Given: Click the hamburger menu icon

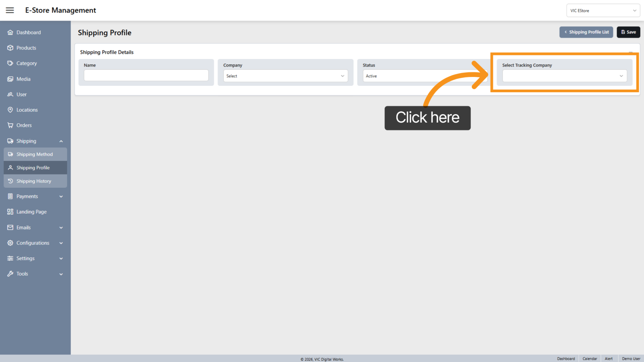Looking at the screenshot, I should (x=10, y=10).
